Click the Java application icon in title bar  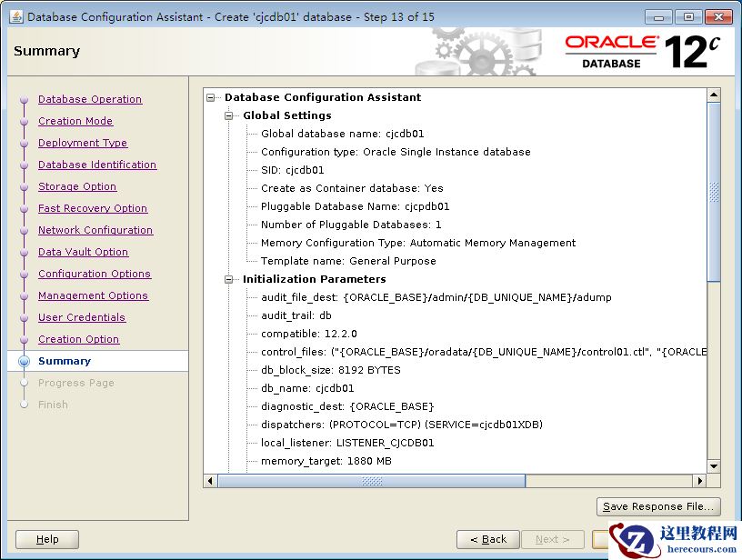pyautogui.click(x=16, y=16)
